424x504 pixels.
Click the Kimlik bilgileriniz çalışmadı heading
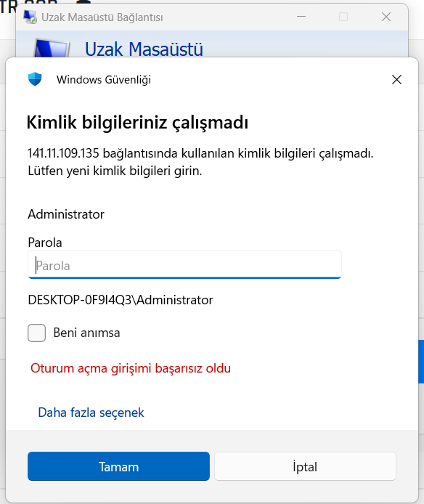click(137, 123)
